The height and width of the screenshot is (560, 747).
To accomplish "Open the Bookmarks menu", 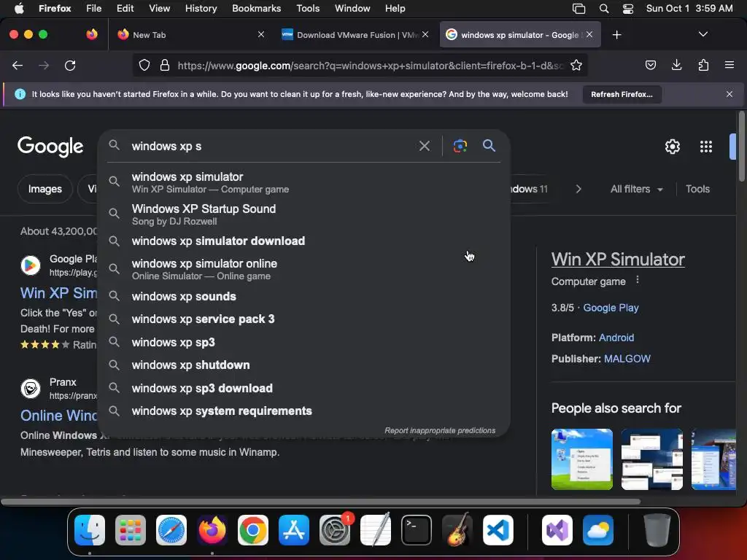I will 256,9.
